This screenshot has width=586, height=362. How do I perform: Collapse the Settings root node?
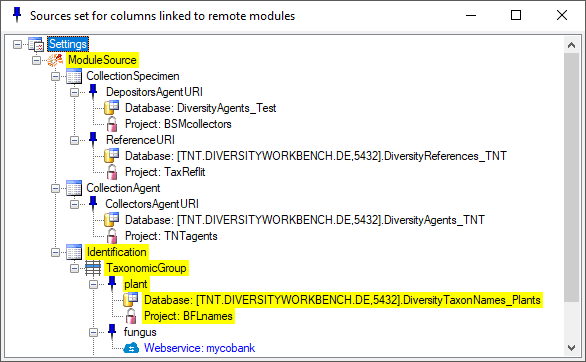tap(17, 44)
